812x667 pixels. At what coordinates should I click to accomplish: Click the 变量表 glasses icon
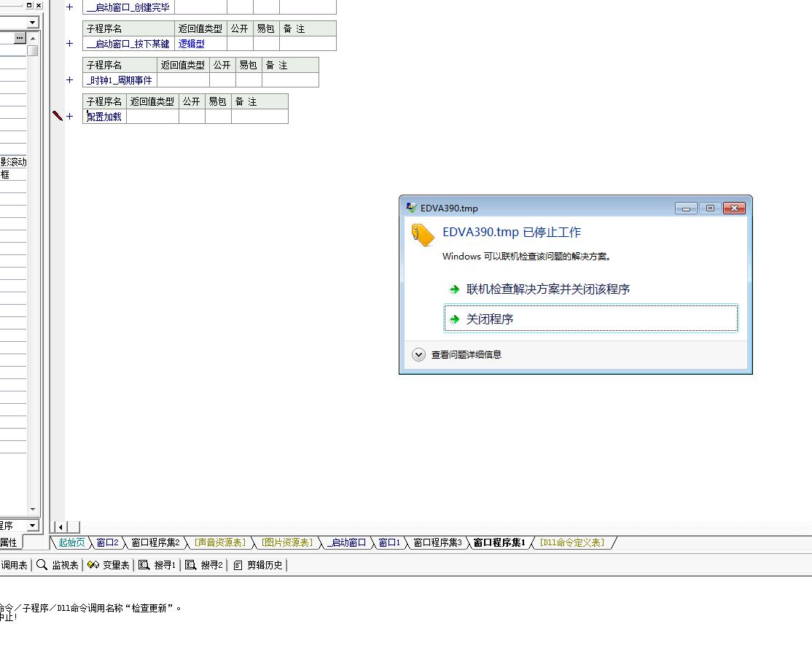(x=93, y=565)
